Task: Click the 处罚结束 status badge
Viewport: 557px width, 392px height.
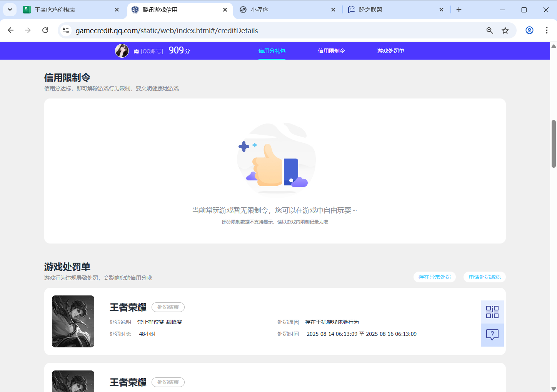Action: coord(168,307)
